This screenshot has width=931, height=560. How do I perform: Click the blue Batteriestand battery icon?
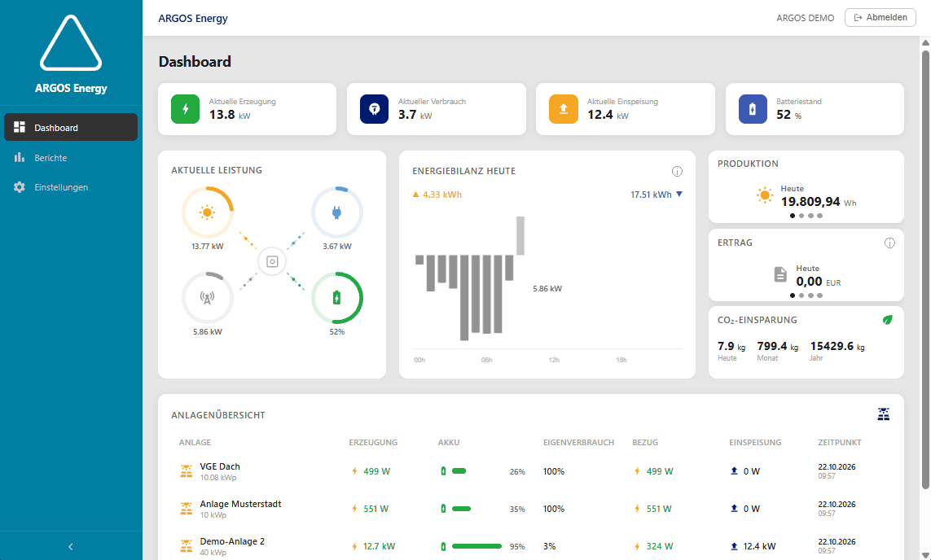tap(753, 109)
